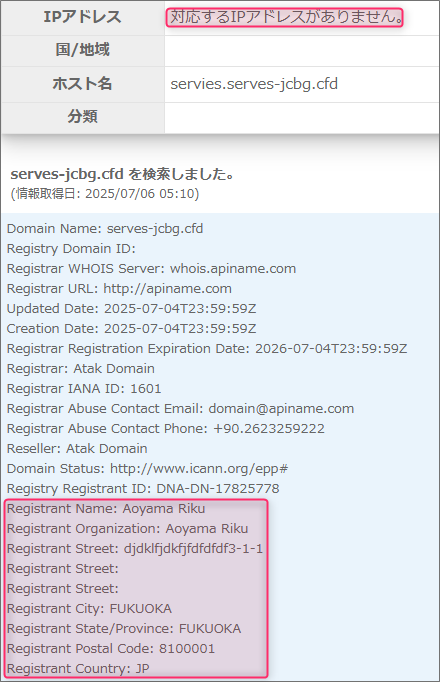440x682 pixels.
Task: Click the domain@apiname.com abuse email
Action: [x=281, y=408]
